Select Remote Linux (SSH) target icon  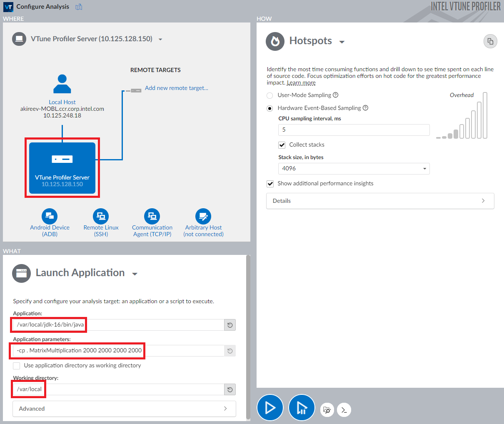click(x=101, y=216)
